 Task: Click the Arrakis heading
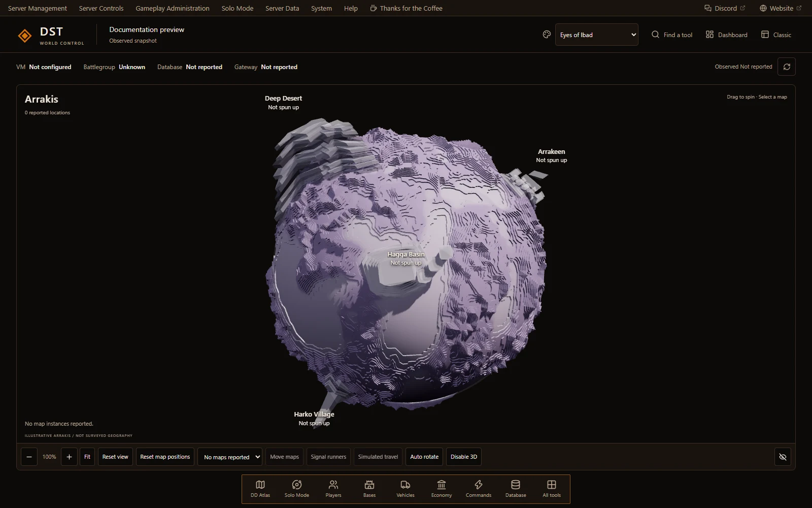[42, 99]
